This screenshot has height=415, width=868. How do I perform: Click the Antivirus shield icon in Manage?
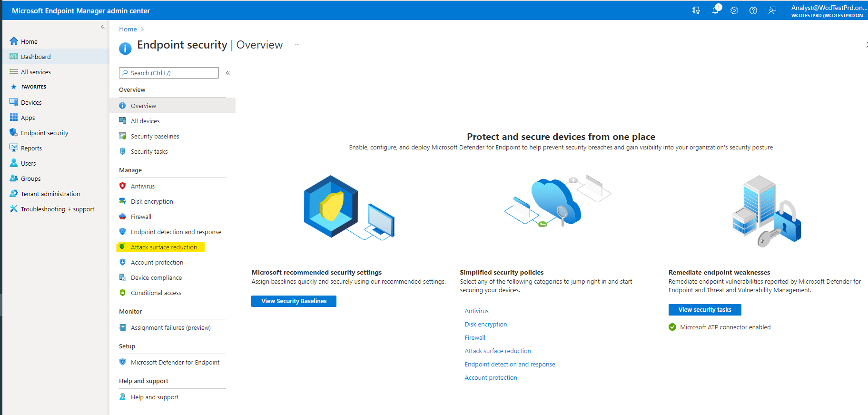pyautogui.click(x=123, y=186)
